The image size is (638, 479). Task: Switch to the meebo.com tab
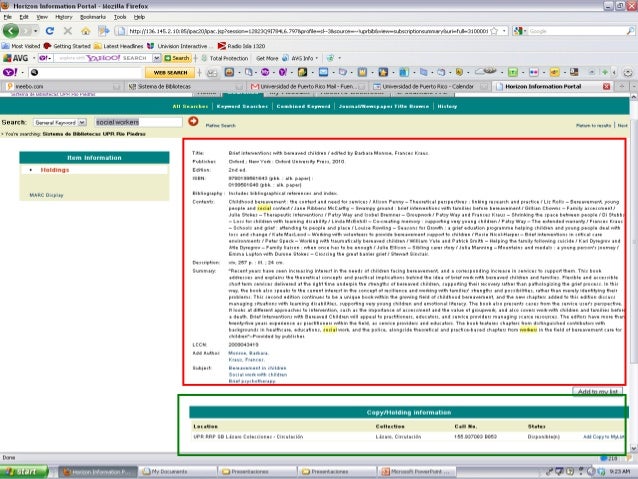(x=30, y=87)
